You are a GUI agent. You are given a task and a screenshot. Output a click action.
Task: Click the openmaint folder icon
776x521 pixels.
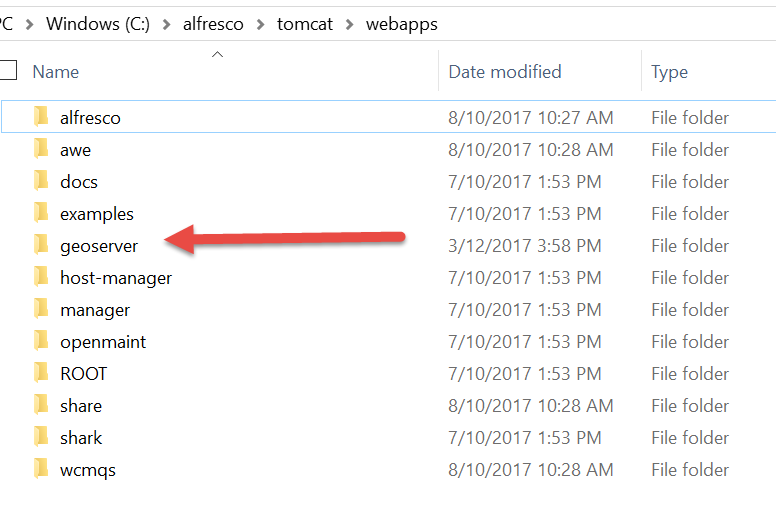pos(41,341)
